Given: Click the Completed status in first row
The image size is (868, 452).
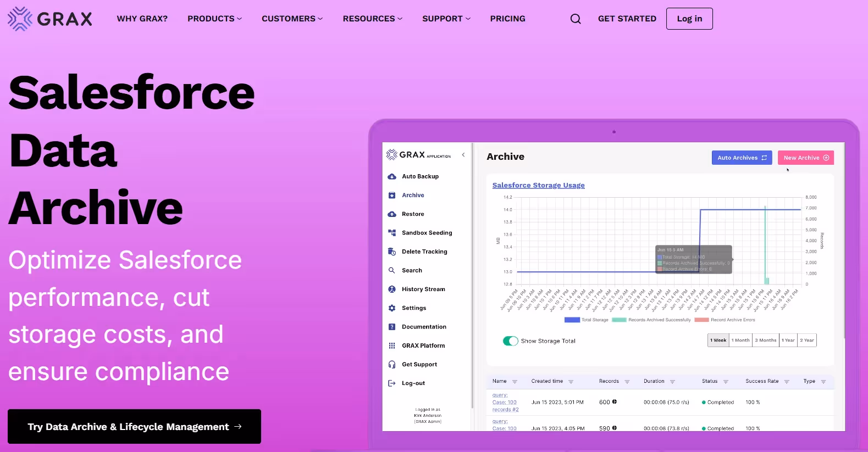Looking at the screenshot, I should click(718, 402).
